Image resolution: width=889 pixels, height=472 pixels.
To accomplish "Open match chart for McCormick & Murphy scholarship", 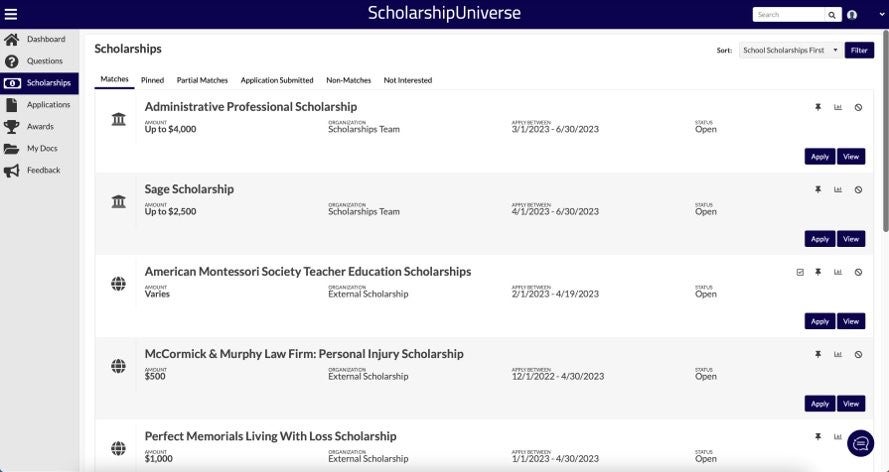I will tap(837, 354).
